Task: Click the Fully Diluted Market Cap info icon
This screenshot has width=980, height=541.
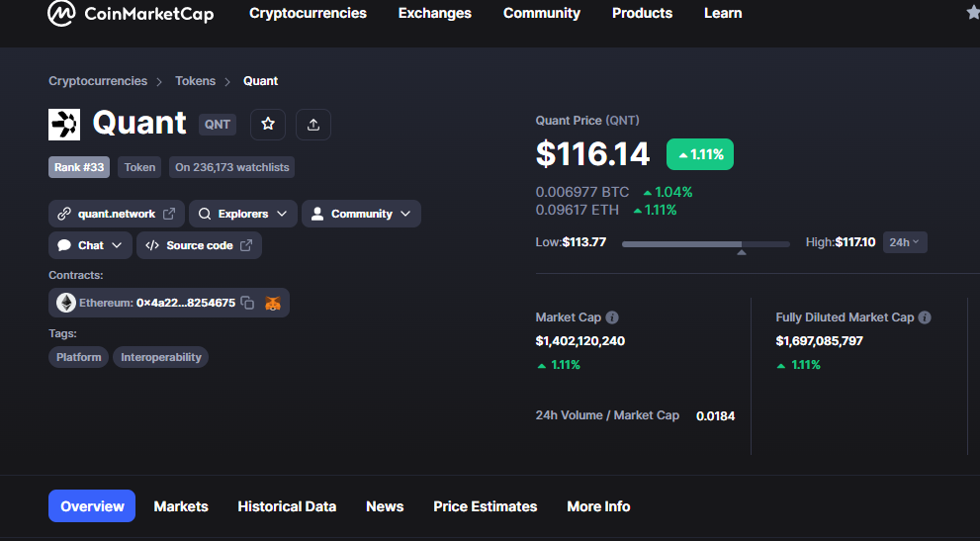Action: click(x=925, y=317)
